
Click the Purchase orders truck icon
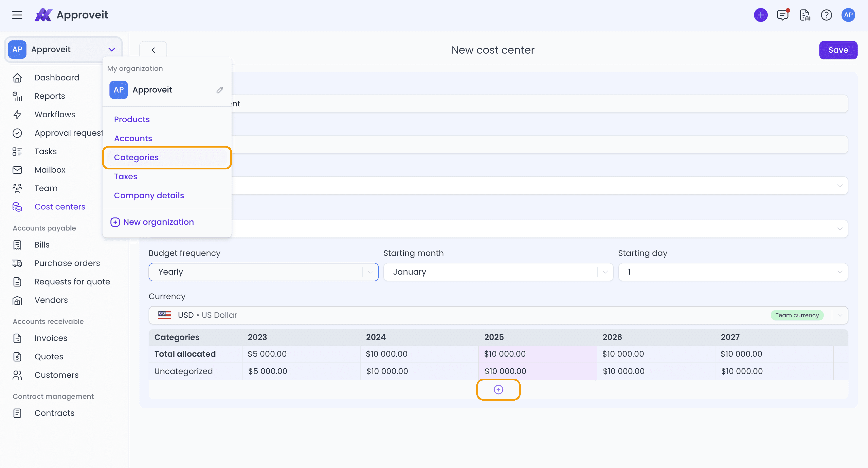(17, 263)
